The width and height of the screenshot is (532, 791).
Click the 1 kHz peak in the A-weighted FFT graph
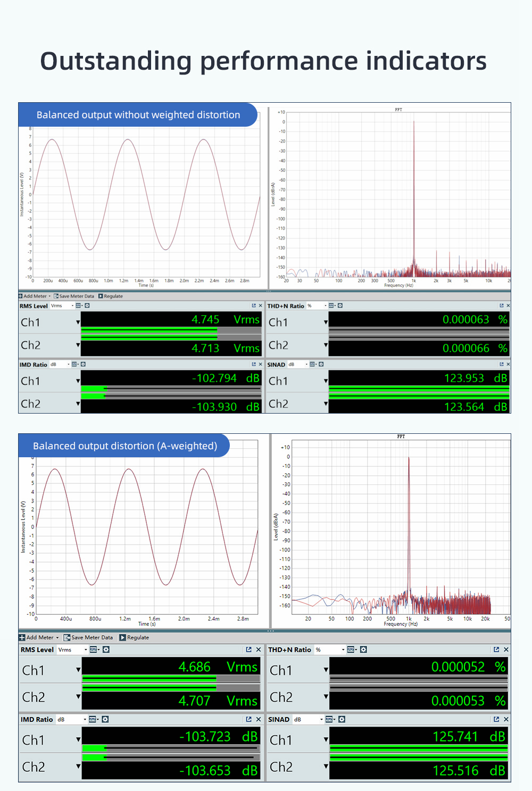point(409,459)
